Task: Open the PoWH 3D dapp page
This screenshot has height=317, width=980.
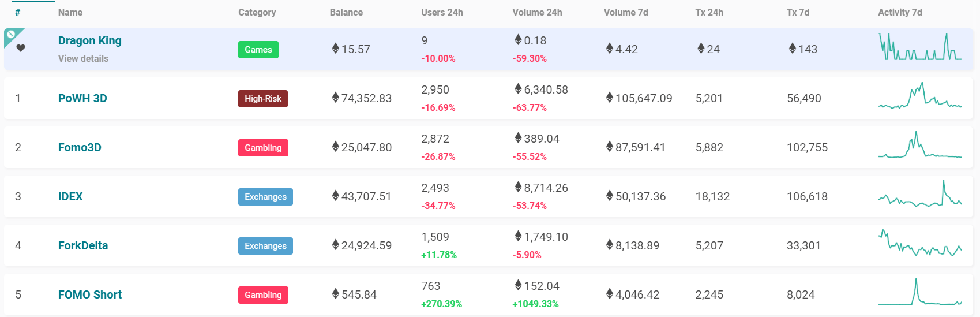Action: click(82, 98)
